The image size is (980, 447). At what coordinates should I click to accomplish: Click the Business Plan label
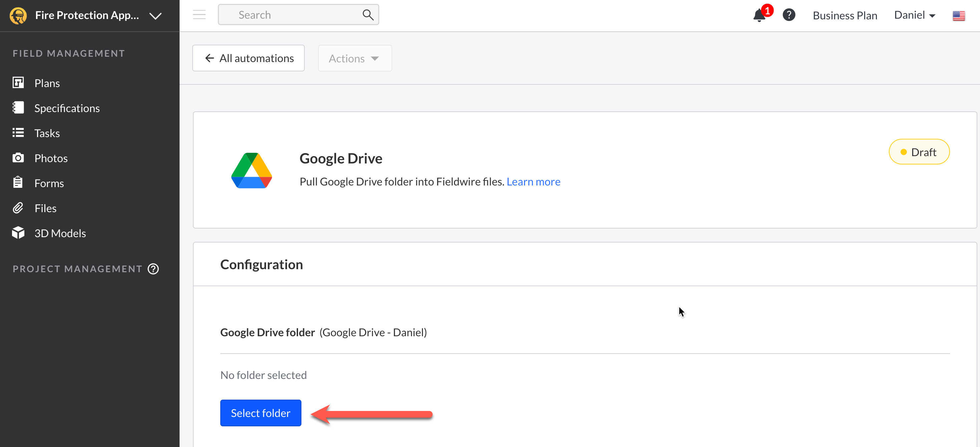click(845, 16)
